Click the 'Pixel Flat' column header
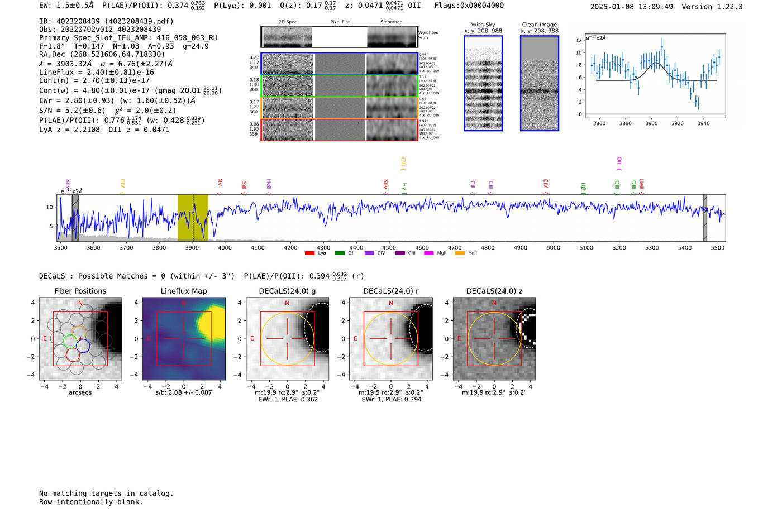Viewport: 782px width, 532px height. (x=340, y=22)
